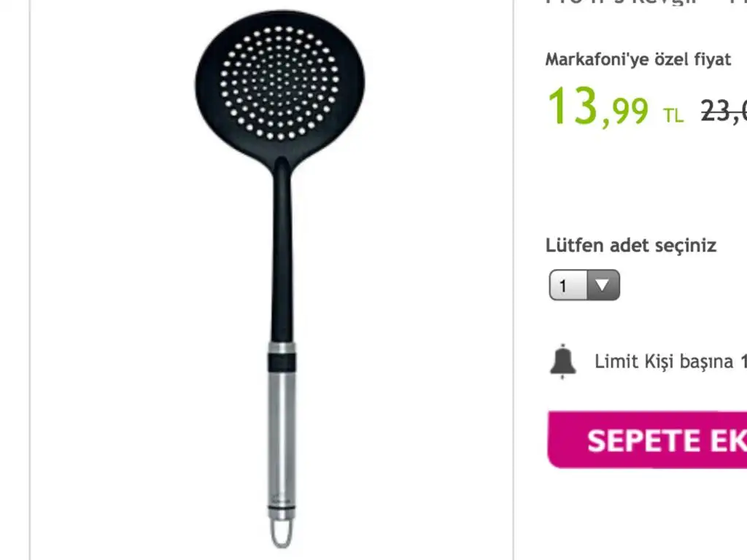
Task: Click the 'Lütfen adet seçiniz' label
Action: point(631,246)
